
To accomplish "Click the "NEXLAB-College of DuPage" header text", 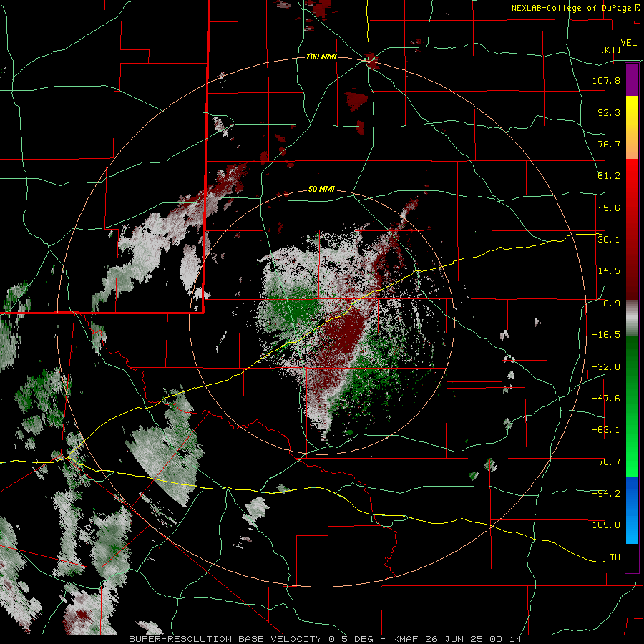I will click(x=573, y=8).
